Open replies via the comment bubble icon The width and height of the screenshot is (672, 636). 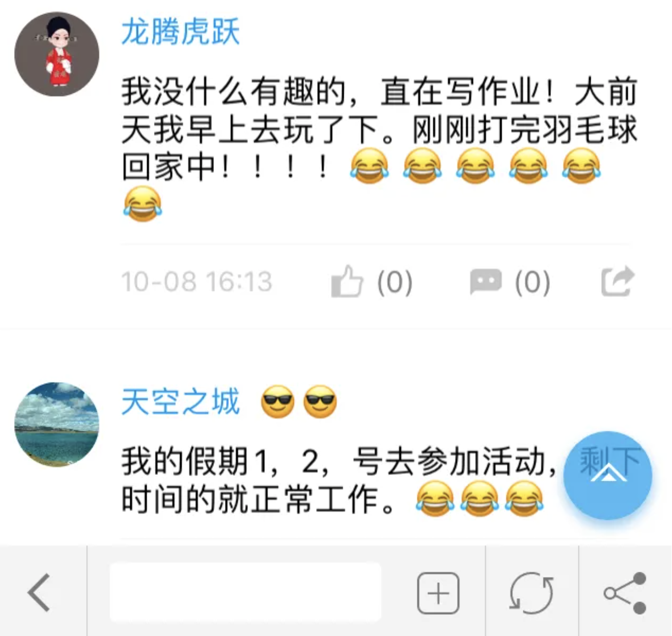click(486, 281)
